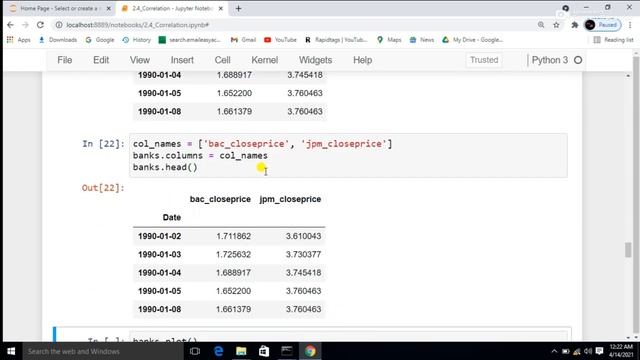Click the address bar URL
The width and height of the screenshot is (640, 360).
point(138,25)
